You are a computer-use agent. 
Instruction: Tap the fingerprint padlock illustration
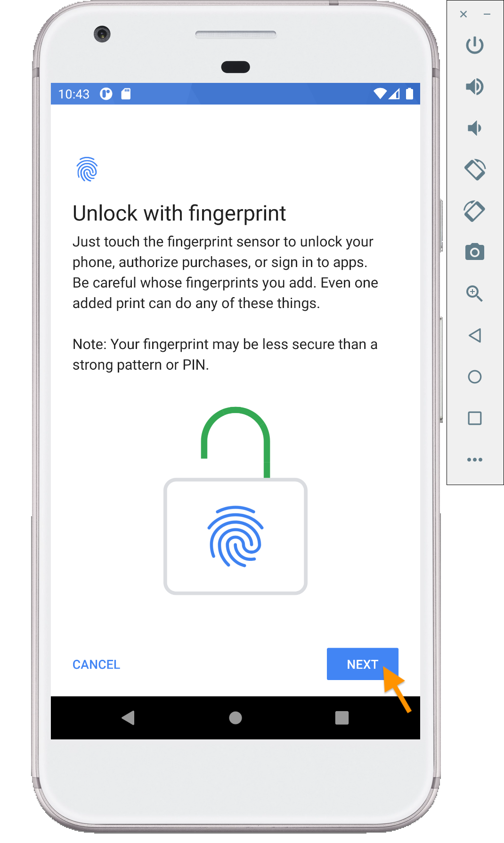236,501
